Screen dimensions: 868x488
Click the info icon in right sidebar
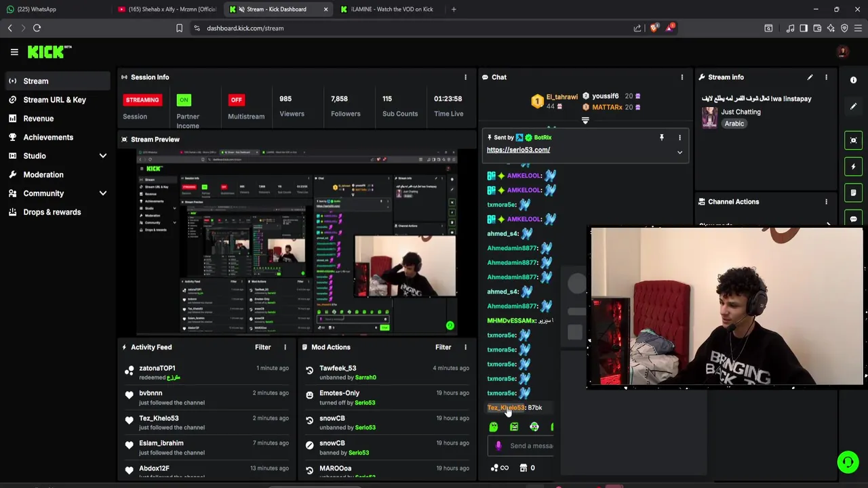[x=853, y=80]
